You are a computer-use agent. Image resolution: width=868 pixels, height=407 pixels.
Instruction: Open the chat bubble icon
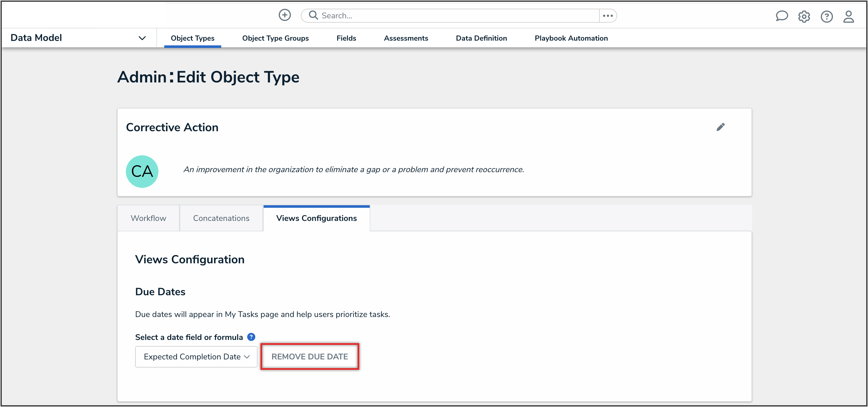pyautogui.click(x=781, y=16)
